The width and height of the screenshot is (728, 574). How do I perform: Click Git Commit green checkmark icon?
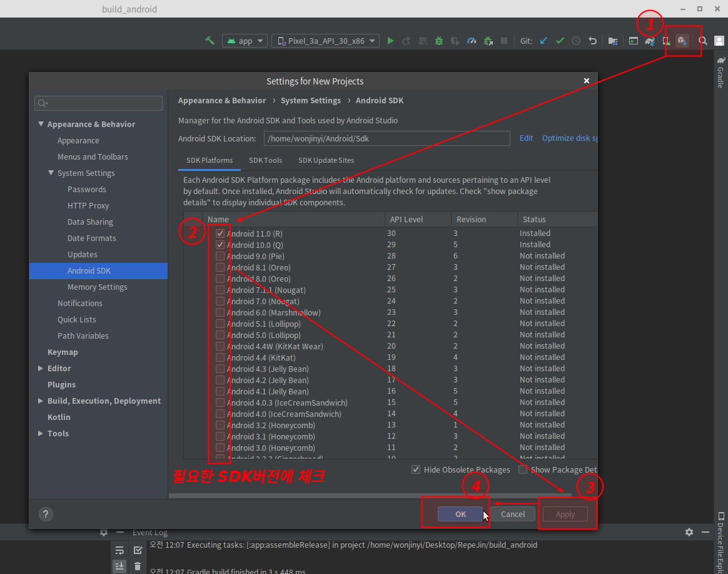click(560, 41)
